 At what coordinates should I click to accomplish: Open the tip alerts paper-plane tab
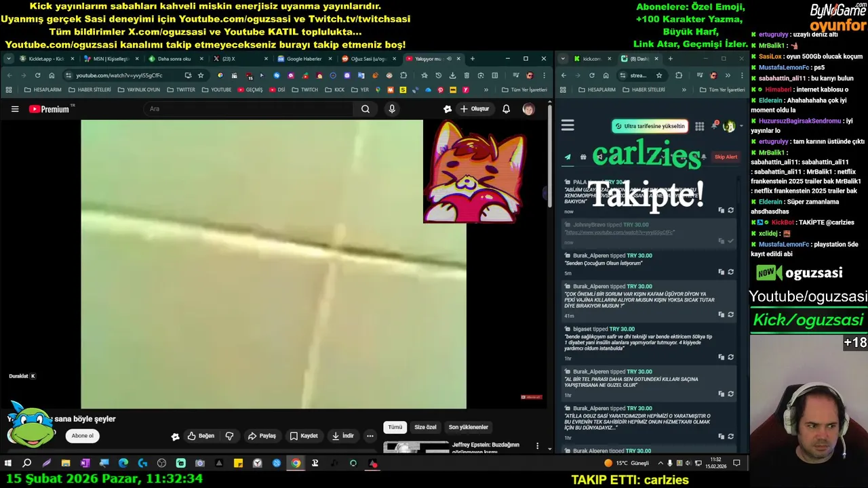coord(568,157)
